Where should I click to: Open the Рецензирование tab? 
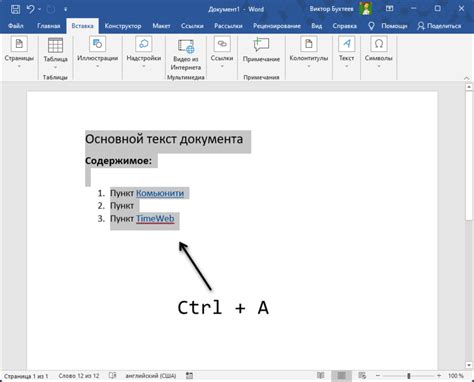(277, 26)
